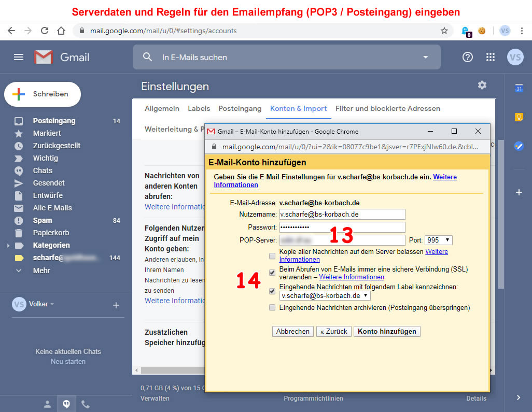
Task: Click the browser address bar URL
Action: pyautogui.click(x=163, y=31)
